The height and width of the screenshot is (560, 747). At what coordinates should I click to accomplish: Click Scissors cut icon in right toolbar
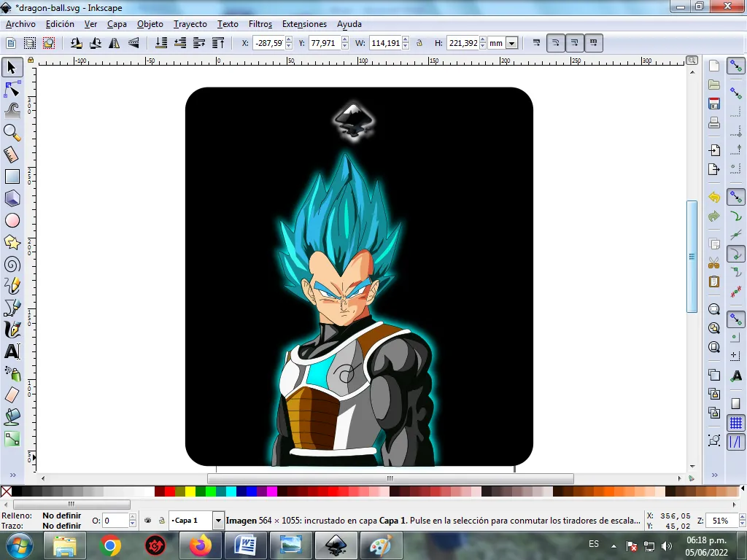pos(713,262)
